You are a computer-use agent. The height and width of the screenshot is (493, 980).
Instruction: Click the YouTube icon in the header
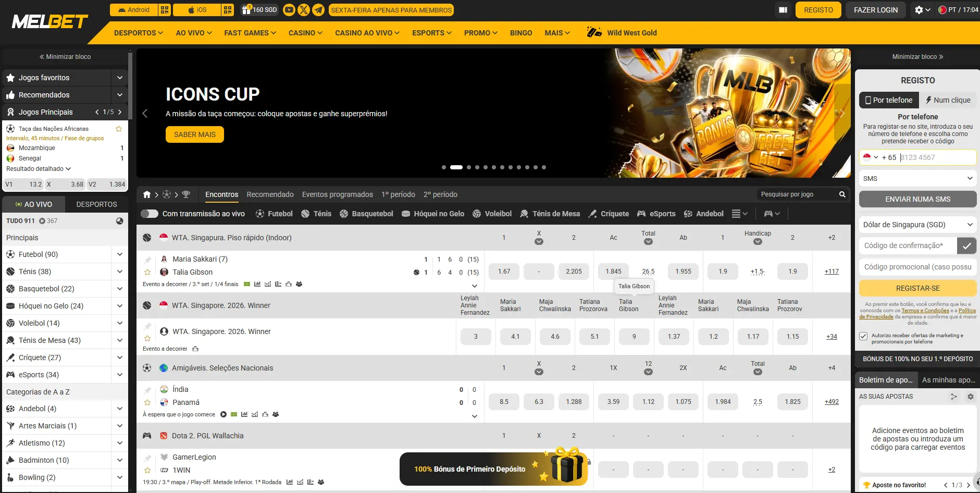pyautogui.click(x=289, y=10)
